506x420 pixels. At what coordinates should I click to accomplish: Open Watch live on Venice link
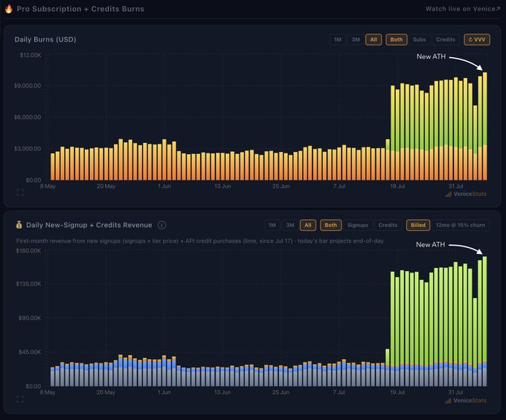[462, 9]
